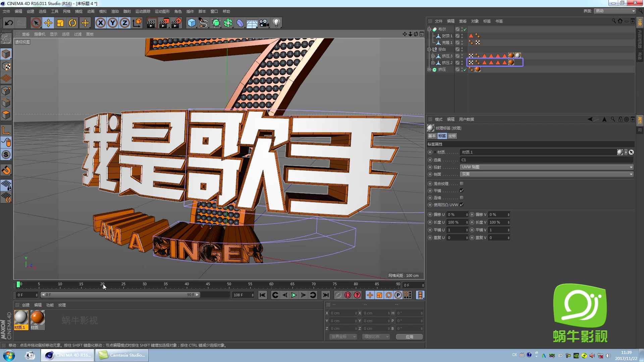Click the 标签 tab in properties panel
644x362 pixels.
point(442,136)
